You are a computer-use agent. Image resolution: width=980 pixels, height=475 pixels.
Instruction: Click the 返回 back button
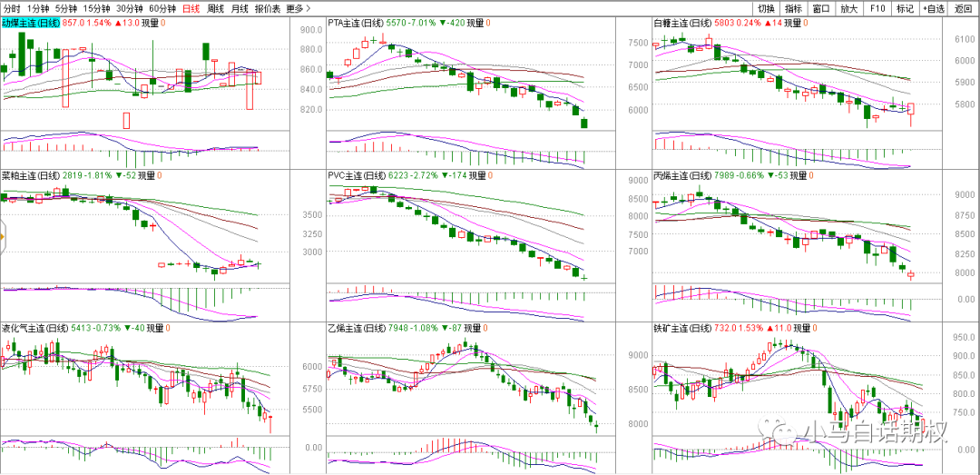[x=963, y=8]
